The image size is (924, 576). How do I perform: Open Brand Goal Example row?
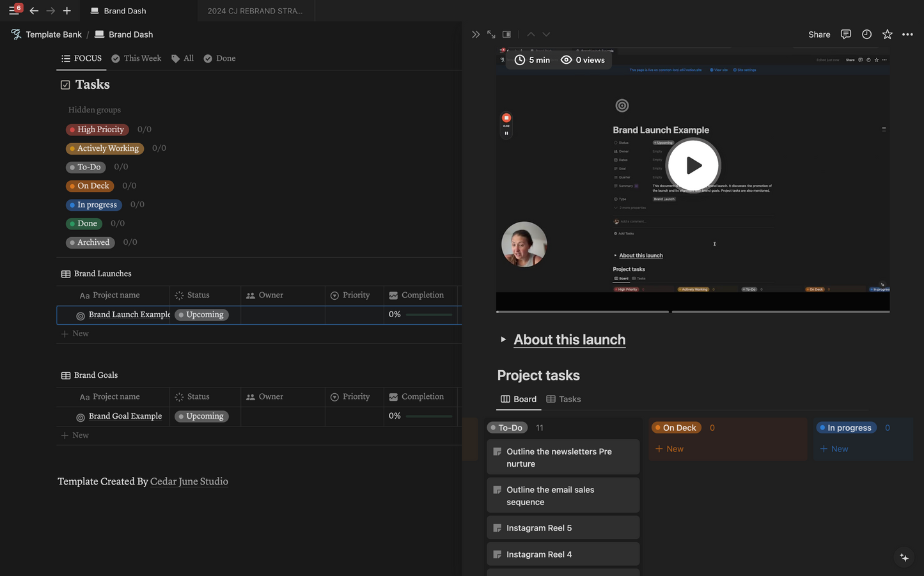click(x=125, y=416)
